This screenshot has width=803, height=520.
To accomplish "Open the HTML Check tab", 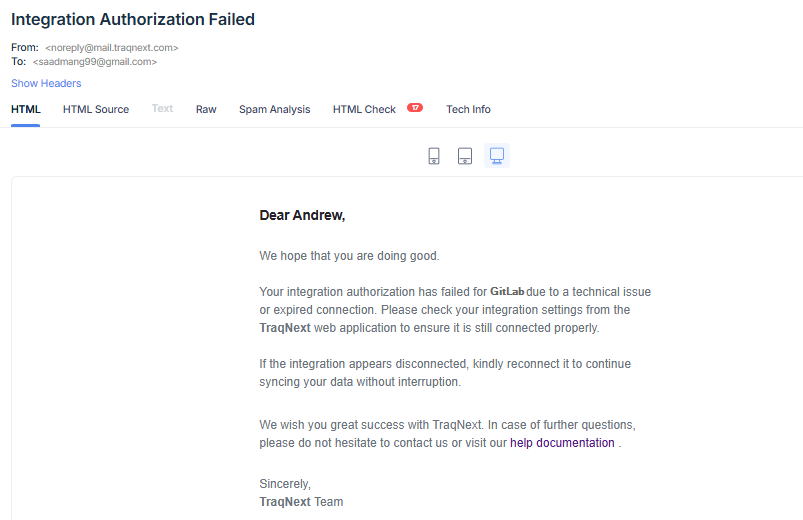I will pos(364,109).
